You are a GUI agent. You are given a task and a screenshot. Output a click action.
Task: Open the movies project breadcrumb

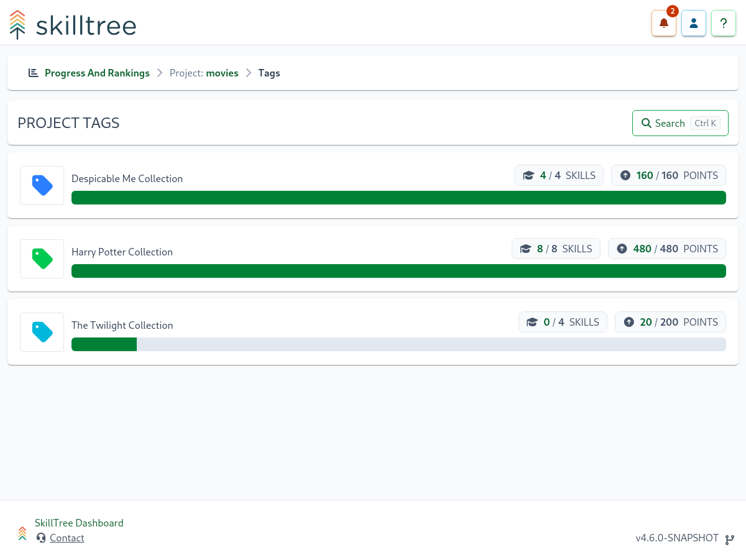click(223, 73)
